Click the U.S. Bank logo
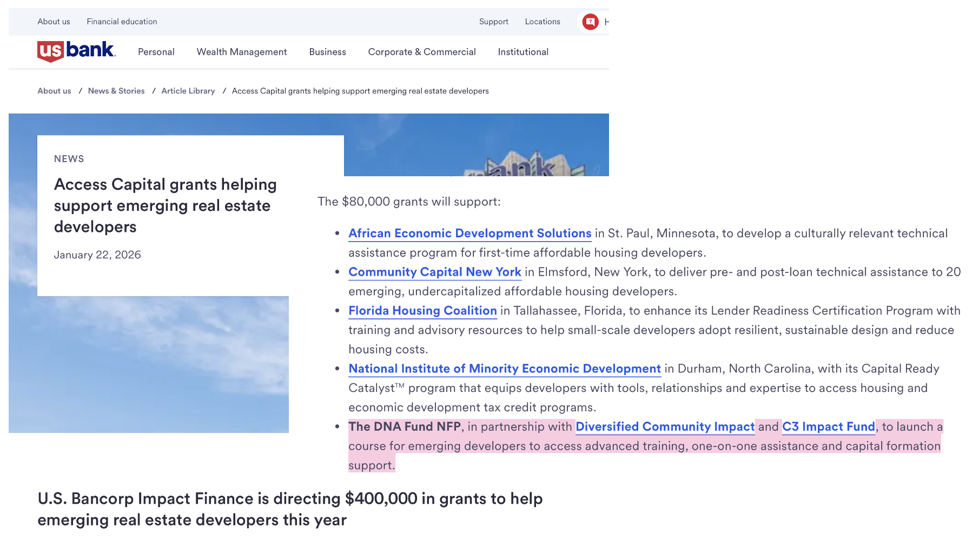The image size is (979, 560). coord(76,51)
